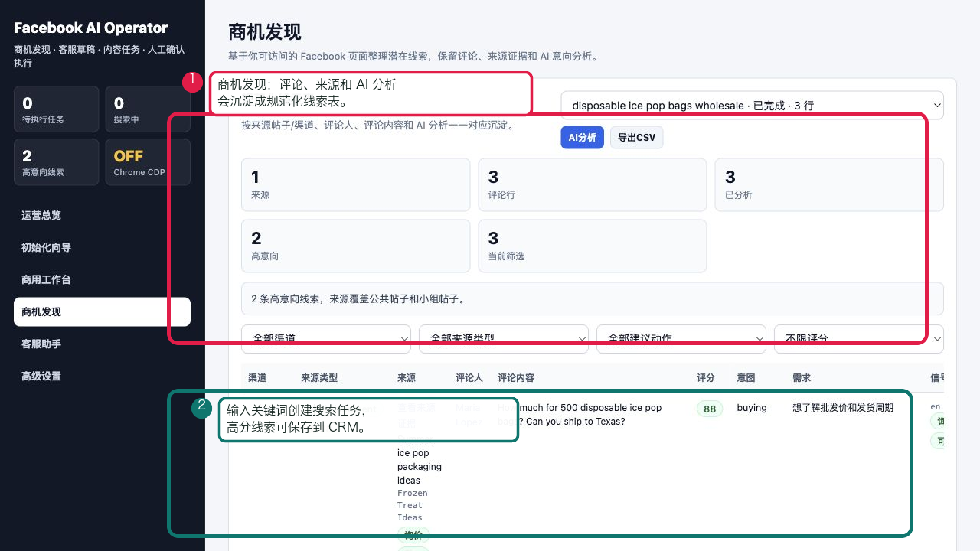The image size is (980, 551).
Task: Go to 商用工作台 in the sidebar
Action: click(x=102, y=280)
